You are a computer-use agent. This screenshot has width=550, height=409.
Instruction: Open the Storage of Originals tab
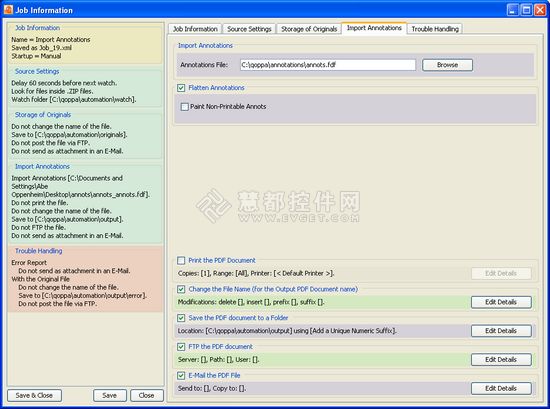click(x=309, y=29)
